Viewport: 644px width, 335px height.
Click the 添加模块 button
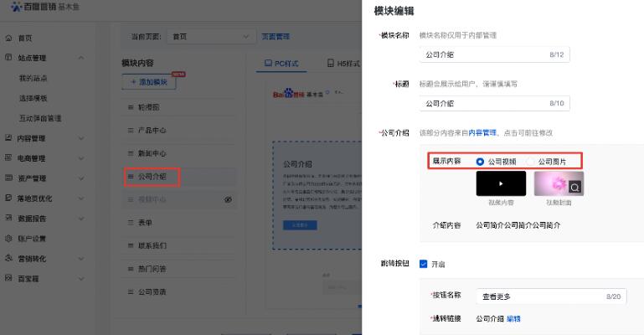(x=148, y=82)
